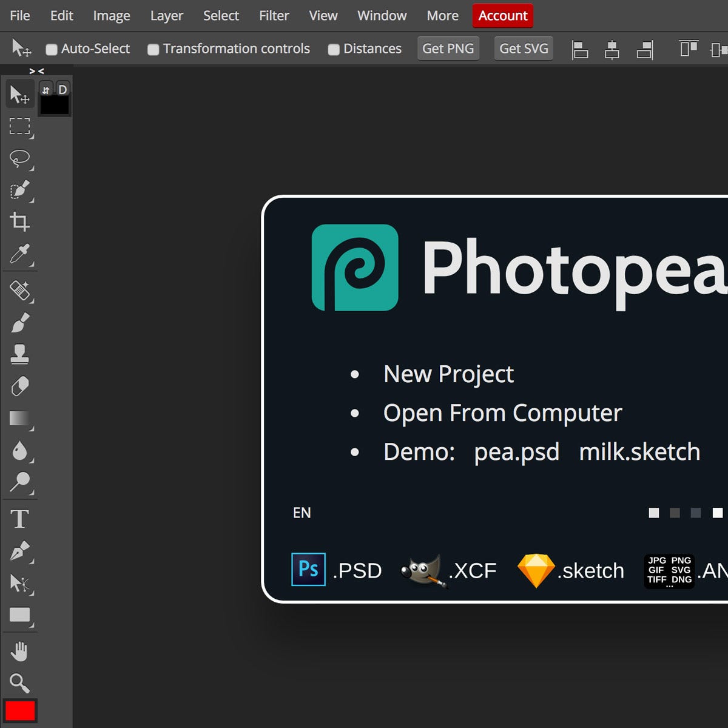Select the Spot Healing Brush tool
This screenshot has width=728, height=728.
click(19, 291)
